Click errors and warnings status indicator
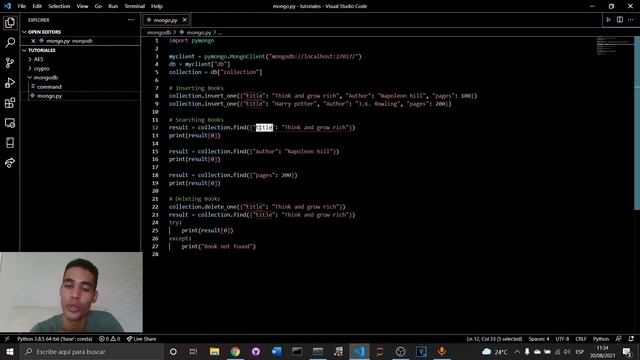This screenshot has width=640, height=360. pos(109,339)
